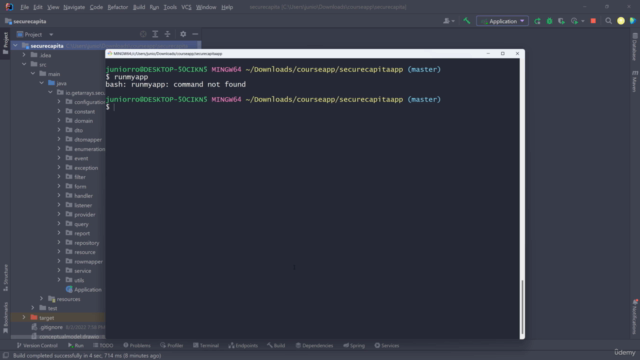The image size is (640, 360).
Task: Click the MINGW64 terminal scrollbar thumb
Action: tap(522, 307)
